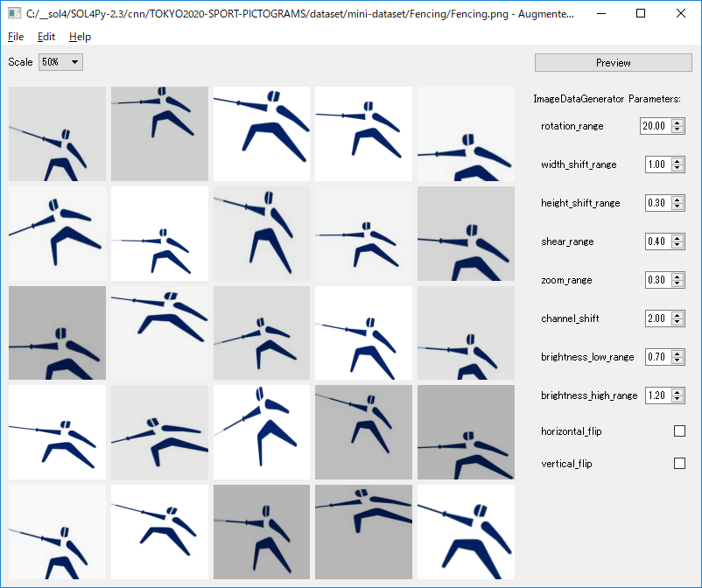Image resolution: width=702 pixels, height=588 pixels.
Task: Select fourth thumbnail in fourth row
Action: (363, 432)
